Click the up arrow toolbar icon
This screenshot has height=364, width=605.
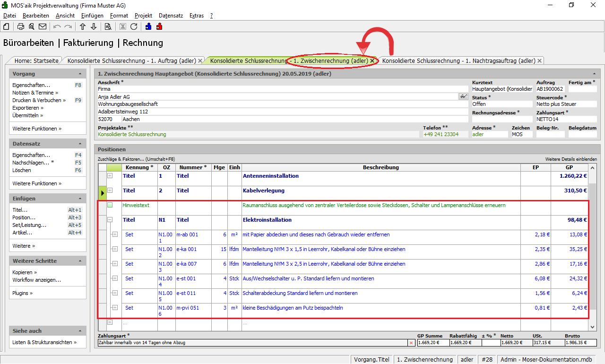tap(83, 26)
